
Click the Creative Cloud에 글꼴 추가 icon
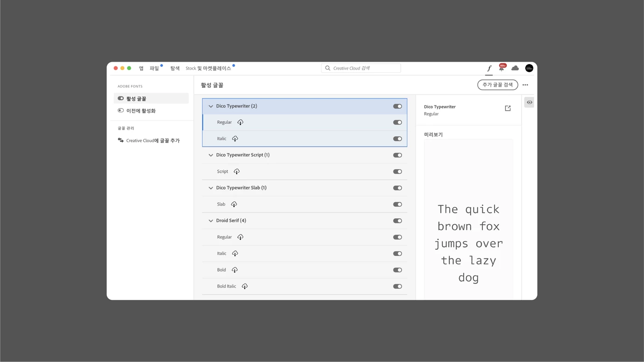click(120, 140)
